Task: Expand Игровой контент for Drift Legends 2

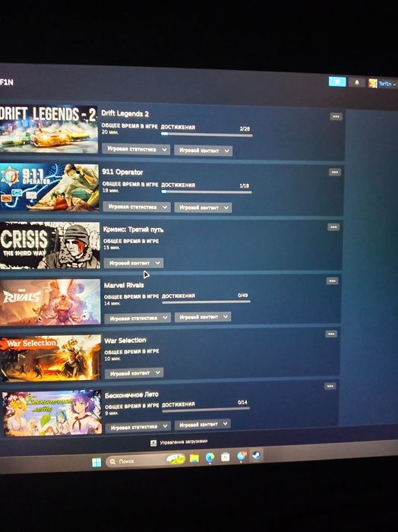Action: [x=204, y=150]
